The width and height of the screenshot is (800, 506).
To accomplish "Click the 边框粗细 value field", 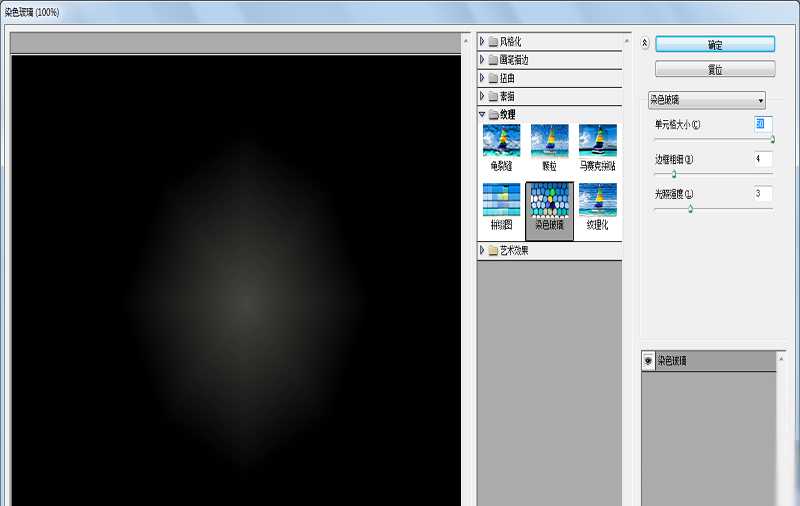I will click(x=763, y=159).
